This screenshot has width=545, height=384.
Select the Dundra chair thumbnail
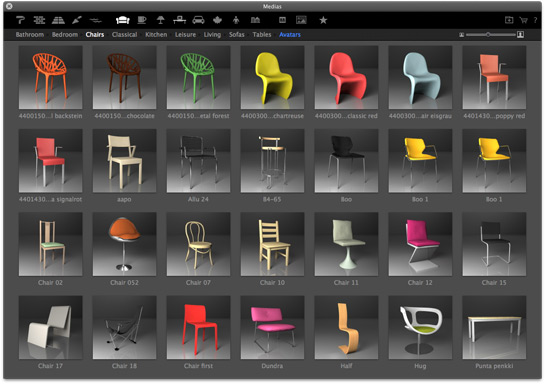click(272, 327)
